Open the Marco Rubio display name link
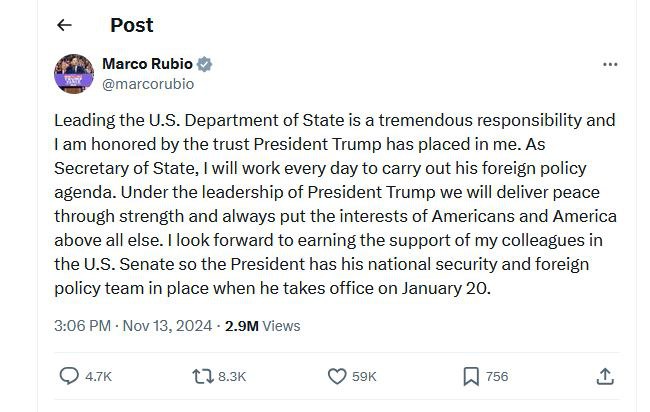Viewport: 650px width, 412px height. tap(147, 64)
